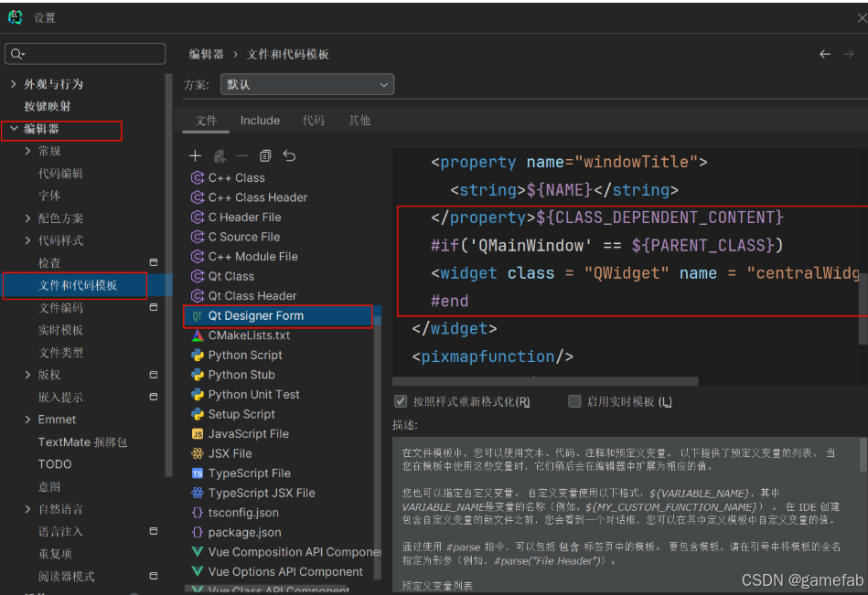Open the 方案 default dropdown
Screen dimensions: 868x595
pyautogui.click(x=307, y=84)
